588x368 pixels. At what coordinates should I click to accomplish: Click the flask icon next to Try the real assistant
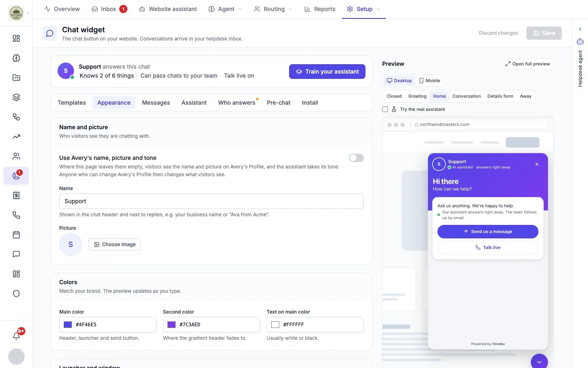(394, 109)
